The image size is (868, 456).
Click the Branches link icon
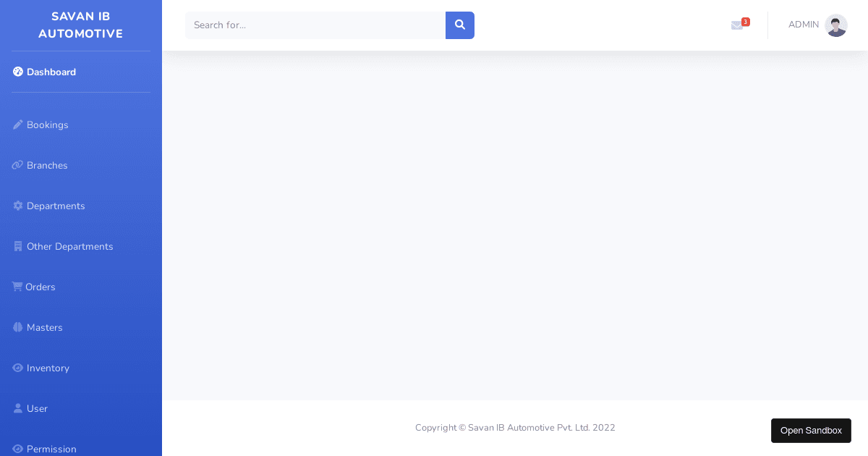tap(18, 165)
